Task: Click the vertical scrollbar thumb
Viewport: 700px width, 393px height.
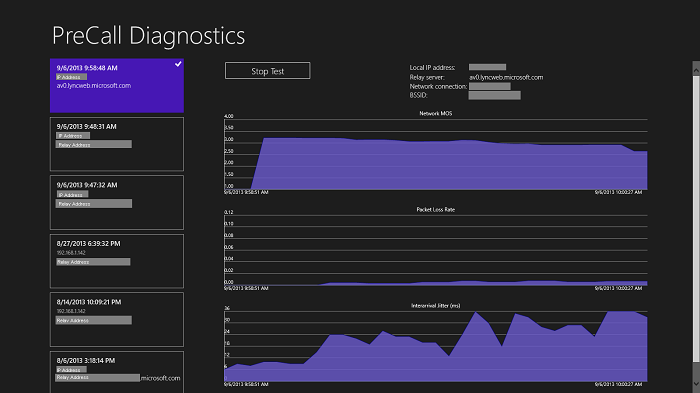Action: [x=696, y=219]
